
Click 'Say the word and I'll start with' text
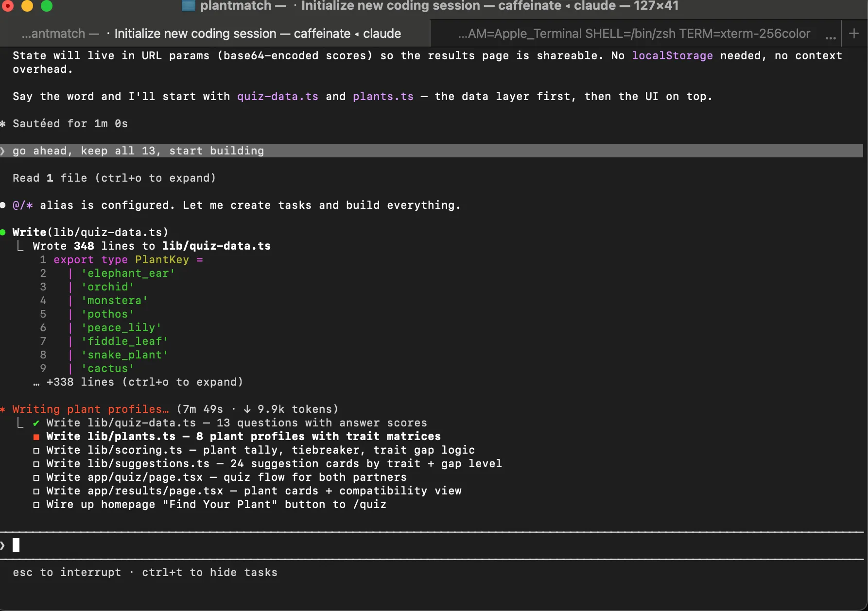[121, 97]
